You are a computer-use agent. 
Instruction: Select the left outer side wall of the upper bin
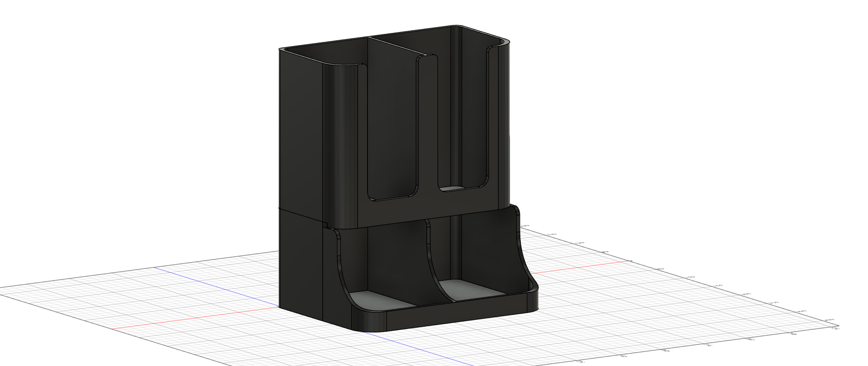pyautogui.click(x=301, y=136)
